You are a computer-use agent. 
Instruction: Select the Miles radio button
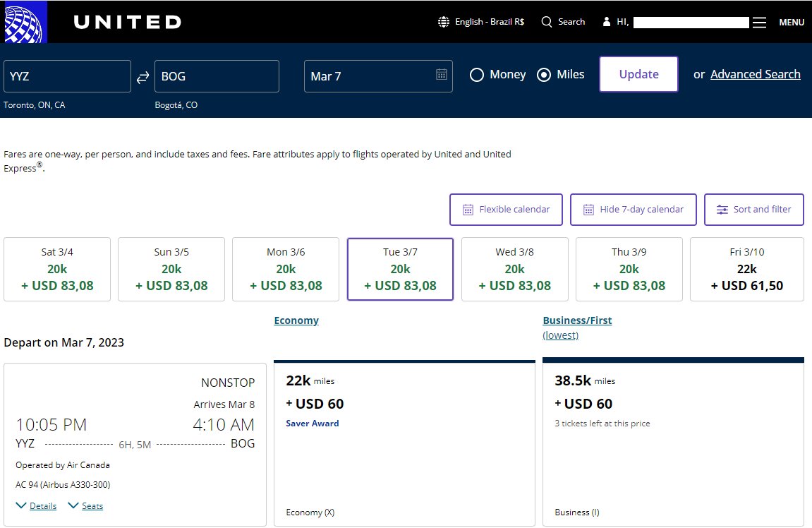(544, 75)
